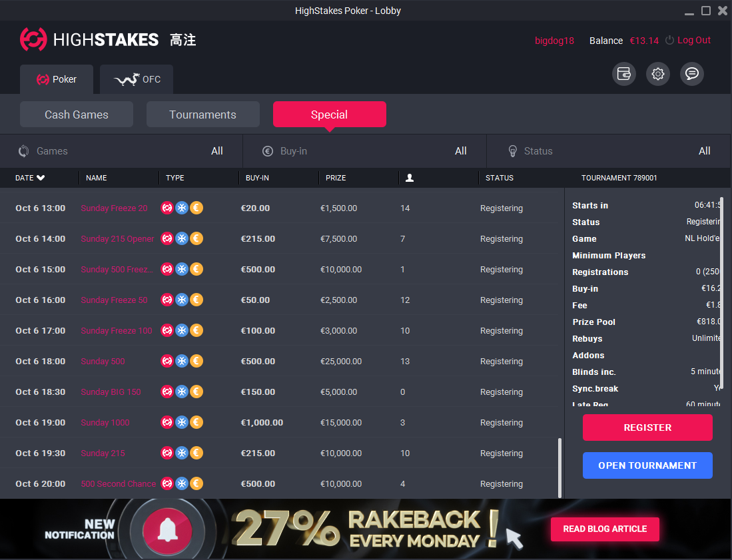Viewport: 732px width, 560px height.
Task: Open the cashier wallet icon
Action: point(623,74)
